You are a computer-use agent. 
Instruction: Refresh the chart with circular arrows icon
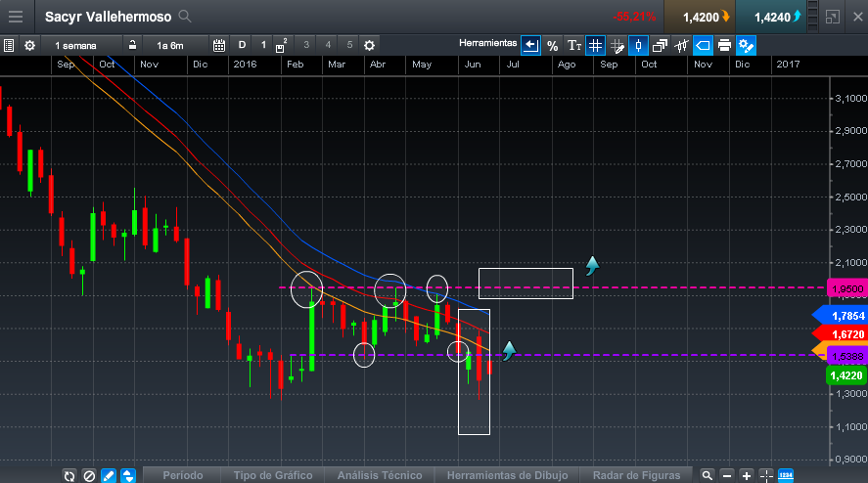(x=69, y=476)
